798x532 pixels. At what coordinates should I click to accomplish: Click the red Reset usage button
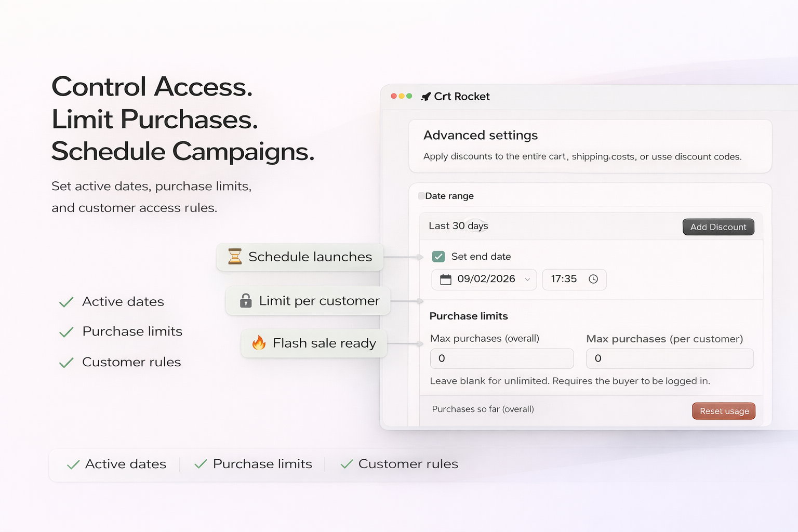click(724, 411)
